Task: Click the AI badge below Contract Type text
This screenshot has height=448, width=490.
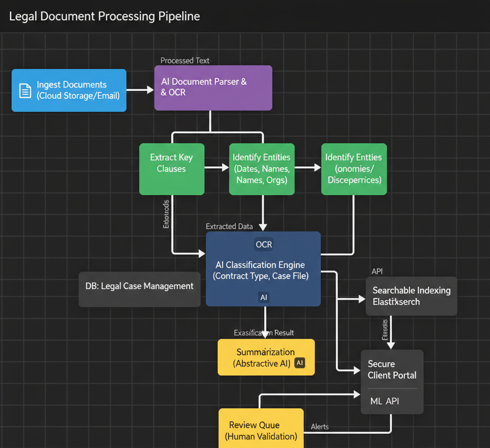Action: point(264,297)
